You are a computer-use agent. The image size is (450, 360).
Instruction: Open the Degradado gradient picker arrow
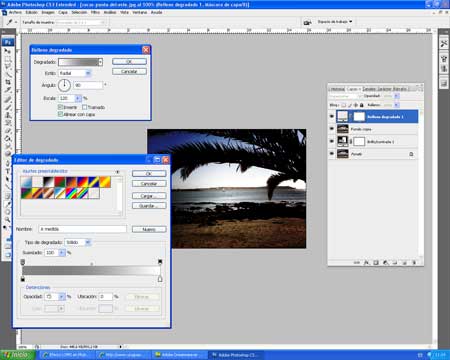click(x=100, y=62)
